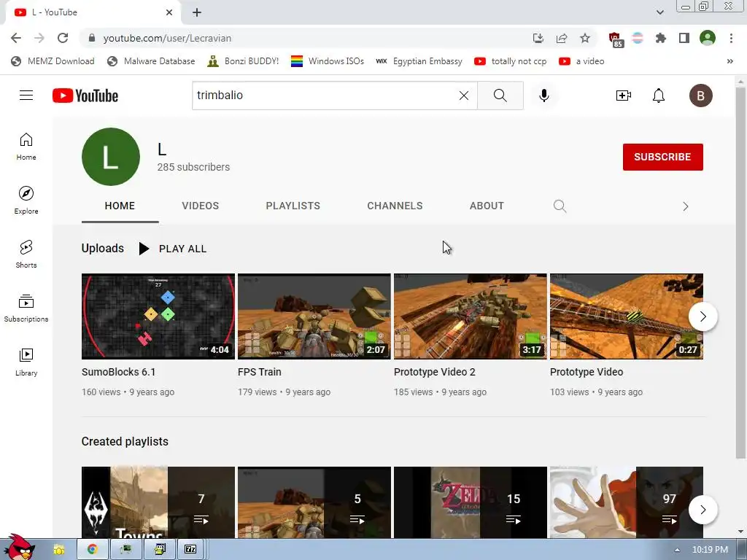Open the Egyptian Embassy bookmark
747x560 pixels.
(x=419, y=61)
